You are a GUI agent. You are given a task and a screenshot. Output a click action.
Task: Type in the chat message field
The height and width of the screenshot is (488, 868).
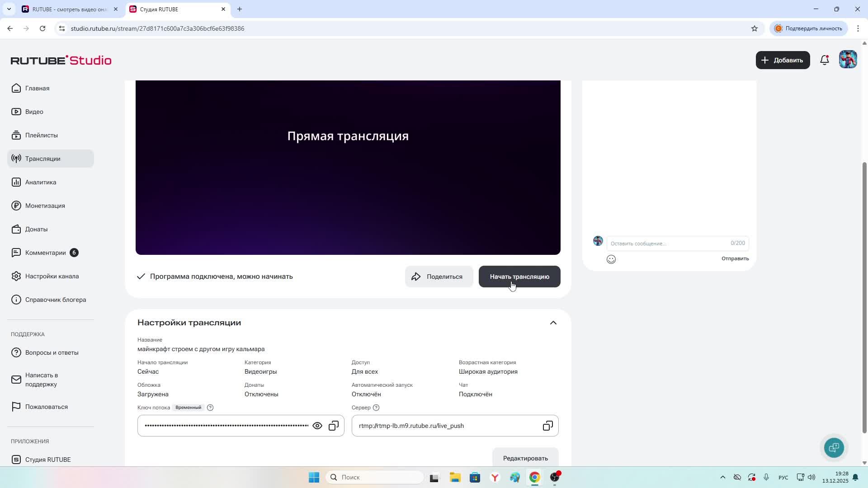[x=669, y=243]
